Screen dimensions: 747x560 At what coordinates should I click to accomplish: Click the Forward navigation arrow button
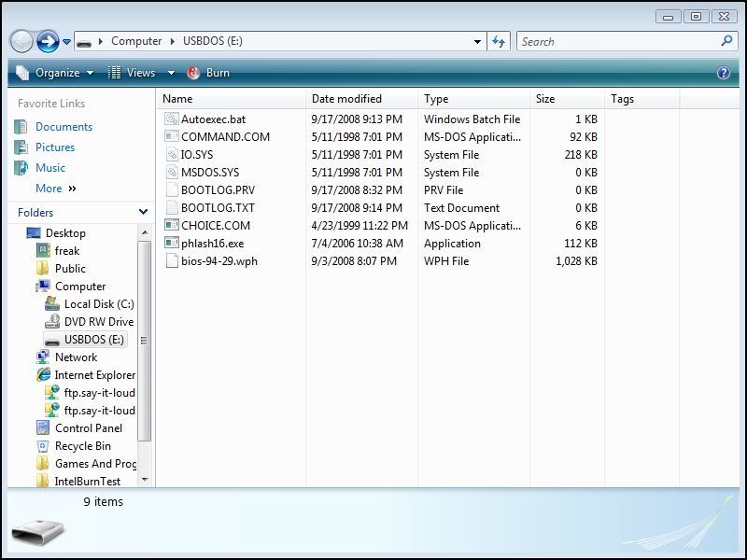(x=48, y=41)
